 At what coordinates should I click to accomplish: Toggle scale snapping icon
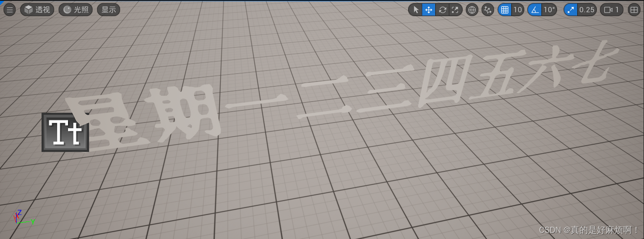[x=571, y=10]
